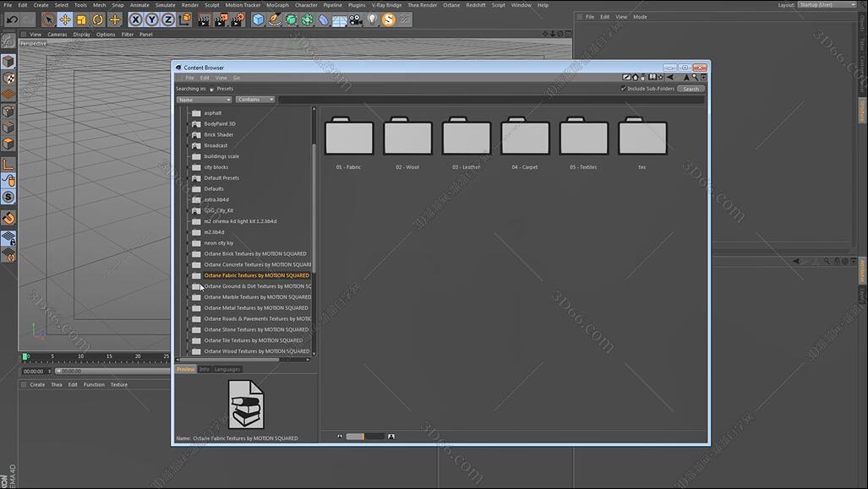Select the neon city kiy folder

(219, 243)
